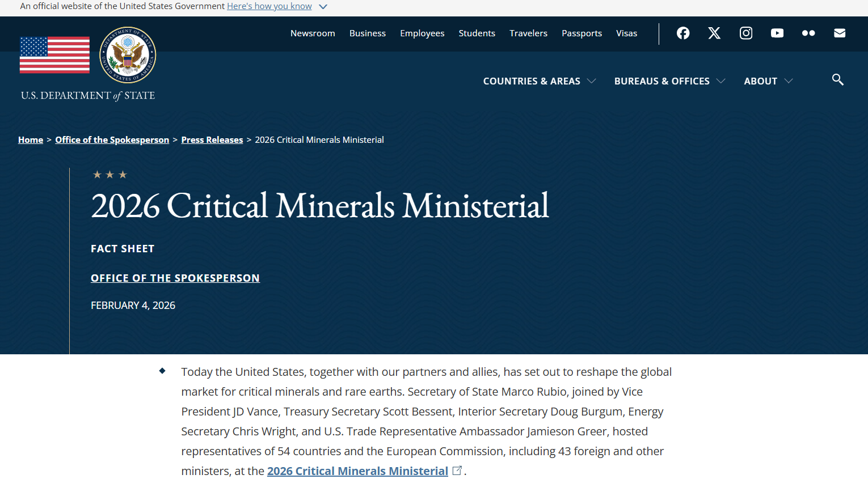Click the U.S. flag image in header
868x479 pixels.
point(54,55)
